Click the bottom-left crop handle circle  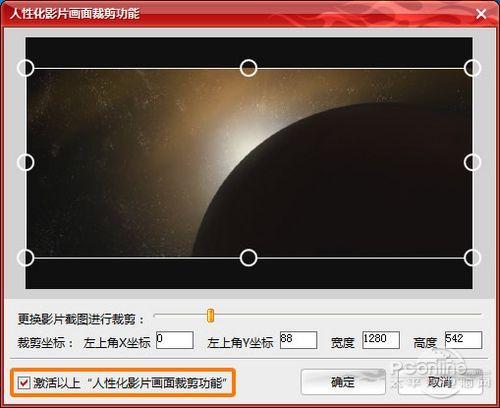coord(26,258)
